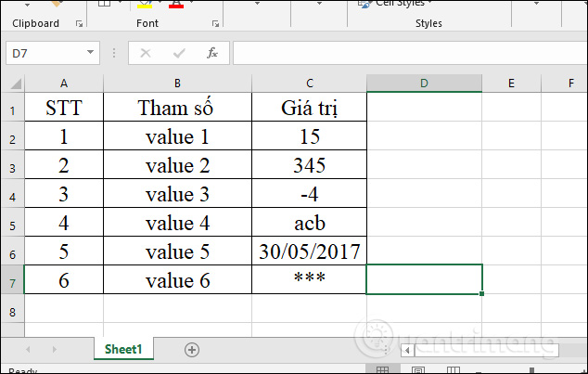Select STT cell 5 beside value 5
The image size is (588, 374).
pyautogui.click(x=64, y=251)
